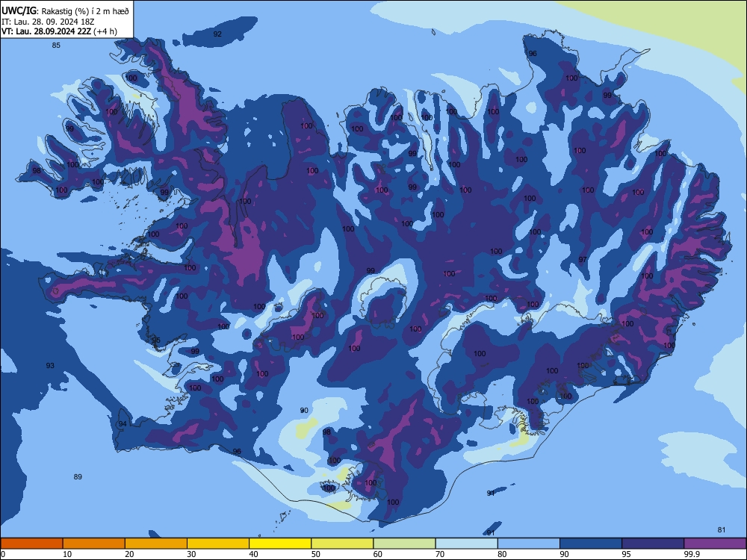This screenshot has width=747, height=560.
Task: Click the 'VT: Lau. 28.09.2024 22Z (+4 h)' line
Action: (x=59, y=31)
